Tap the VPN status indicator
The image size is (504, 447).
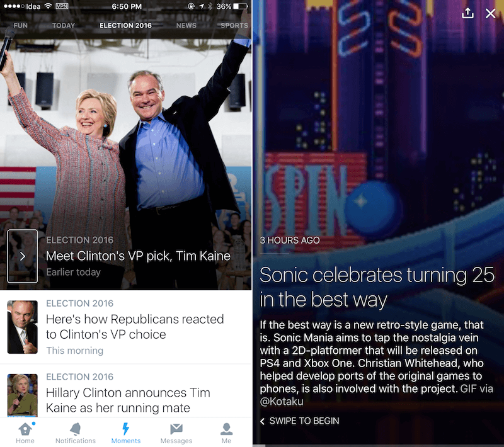62,6
